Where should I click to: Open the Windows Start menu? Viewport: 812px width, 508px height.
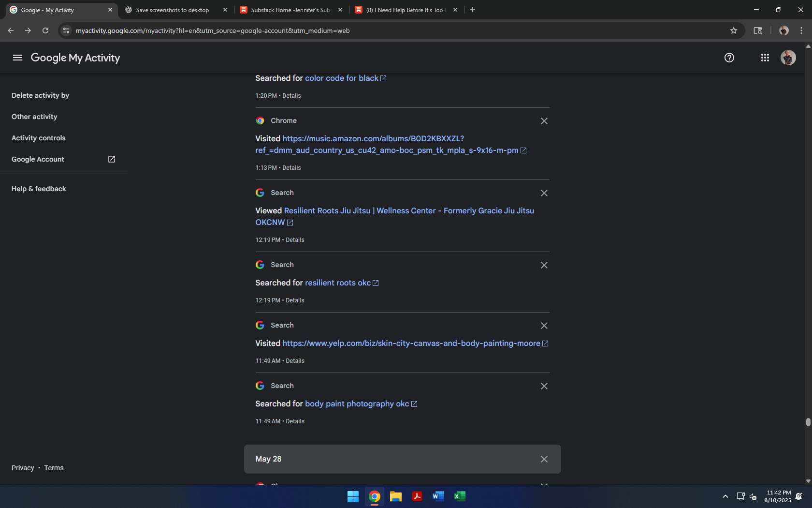pyautogui.click(x=353, y=496)
